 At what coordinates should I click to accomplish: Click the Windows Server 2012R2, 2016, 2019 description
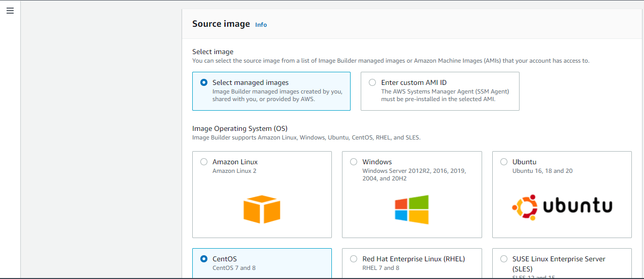point(414,174)
